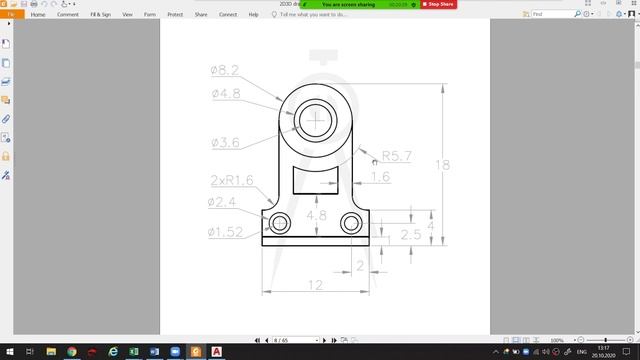The height and width of the screenshot is (360, 640).
Task: Open the Attachments paperclip panel
Action: coord(6,119)
